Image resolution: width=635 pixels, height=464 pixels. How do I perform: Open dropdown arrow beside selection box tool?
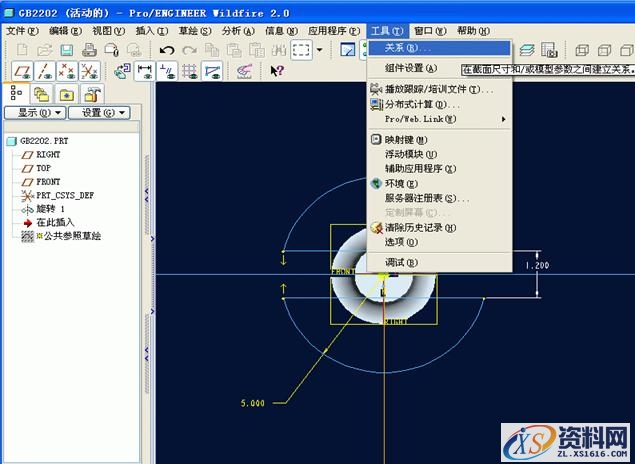pyautogui.click(x=320, y=50)
